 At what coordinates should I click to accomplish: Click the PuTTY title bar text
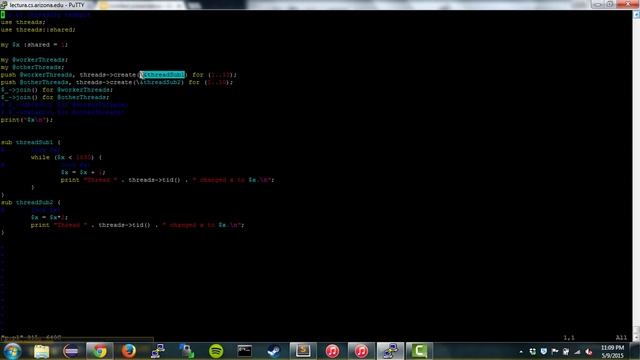(47, 5)
